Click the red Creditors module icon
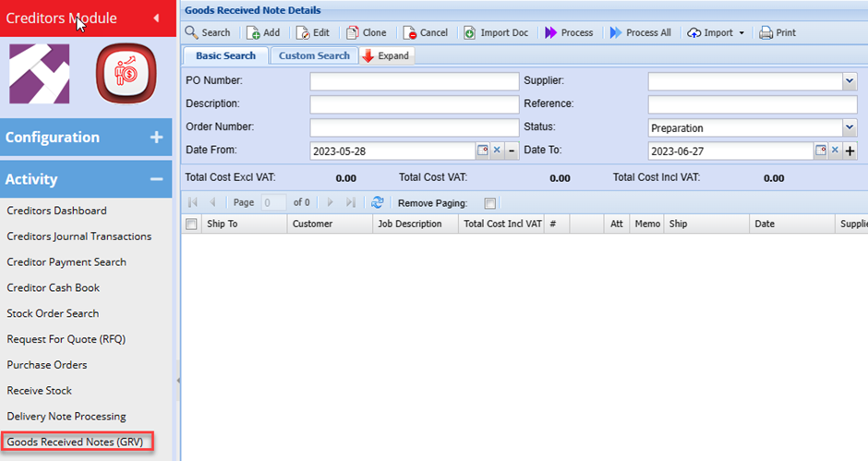 point(127,73)
